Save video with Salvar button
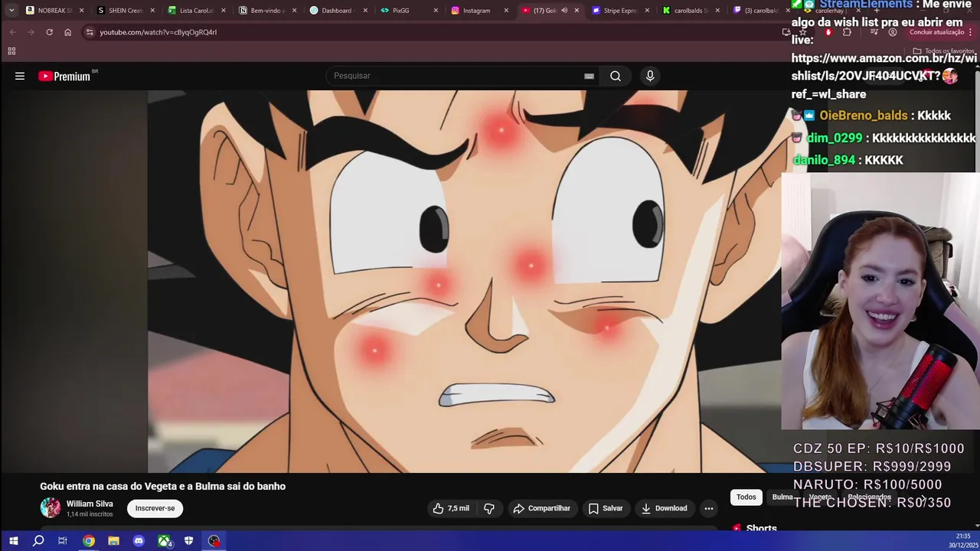The height and width of the screenshot is (551, 980). [606, 508]
